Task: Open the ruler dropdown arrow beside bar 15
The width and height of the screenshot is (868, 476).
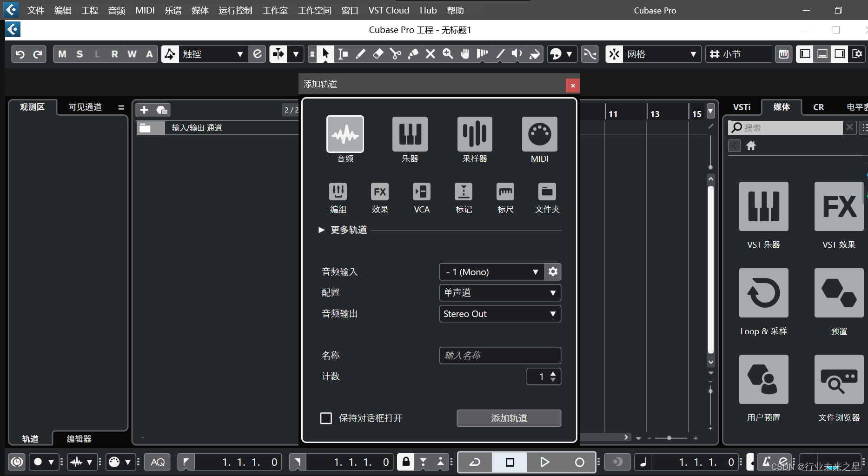Action: point(710,111)
